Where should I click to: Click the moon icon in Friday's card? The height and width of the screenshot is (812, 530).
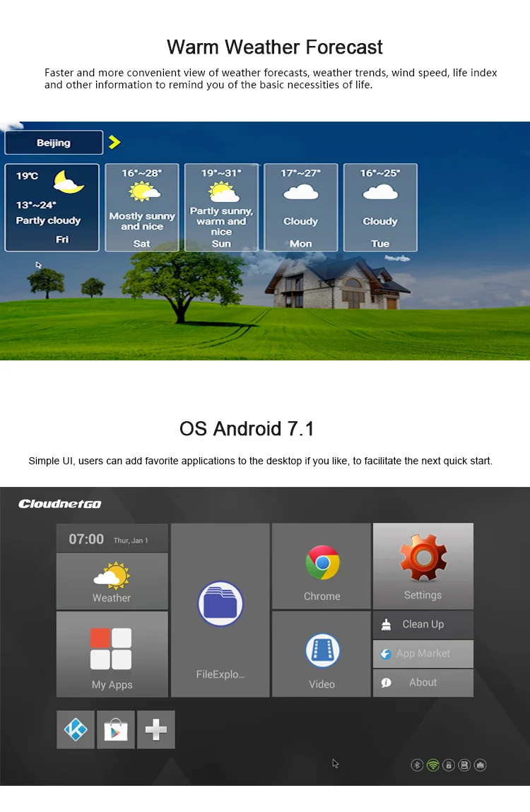pyautogui.click(x=68, y=182)
